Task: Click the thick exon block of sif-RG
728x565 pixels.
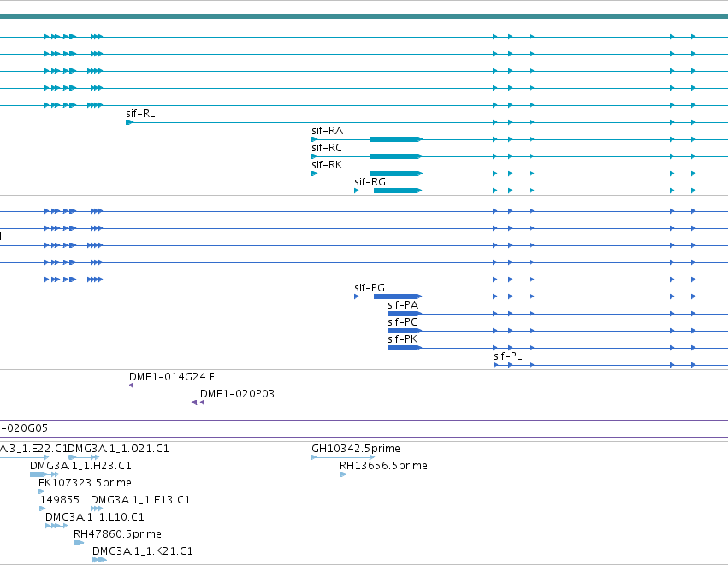Action: click(398, 191)
